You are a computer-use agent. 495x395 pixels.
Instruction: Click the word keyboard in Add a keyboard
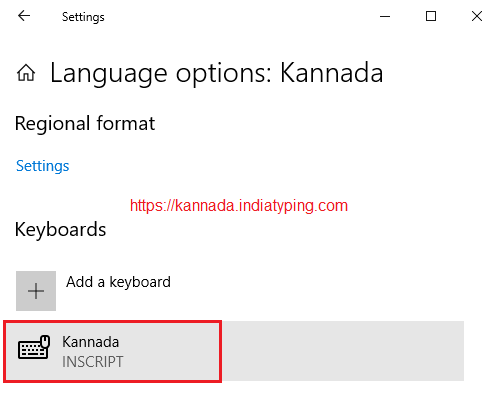pyautogui.click(x=140, y=282)
